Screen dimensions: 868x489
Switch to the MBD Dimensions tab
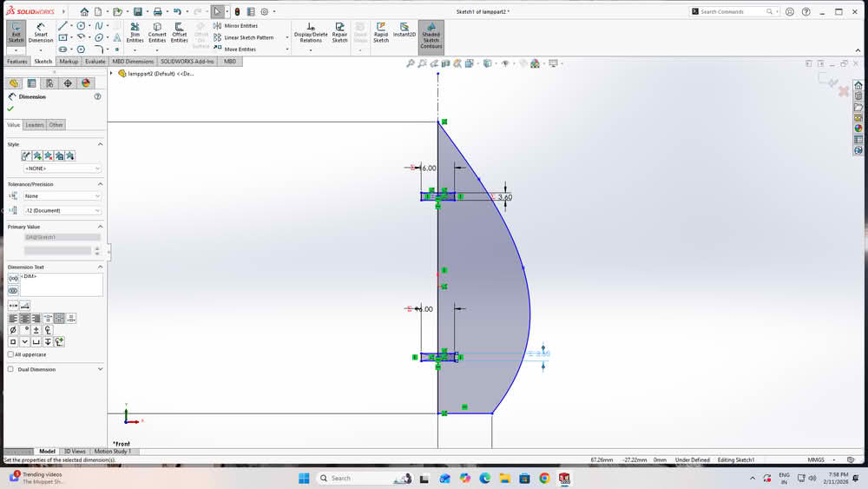pyautogui.click(x=133, y=62)
